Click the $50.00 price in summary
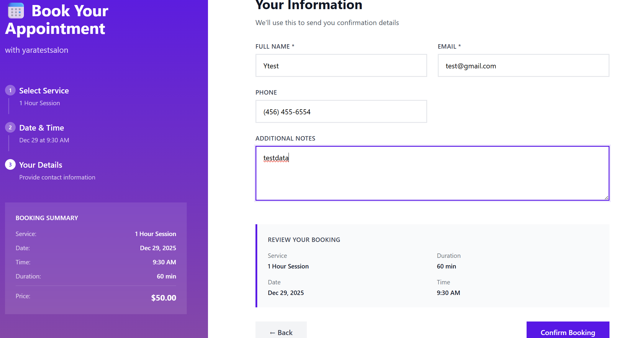This screenshot has width=644, height=338. coord(163,298)
